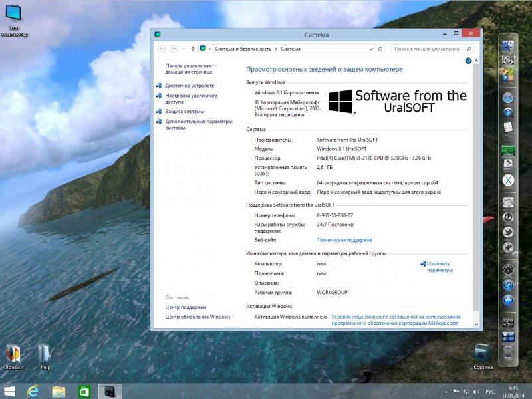532x399 pixels.
Task: Open the App Store icon in dock
Action: (x=508, y=300)
